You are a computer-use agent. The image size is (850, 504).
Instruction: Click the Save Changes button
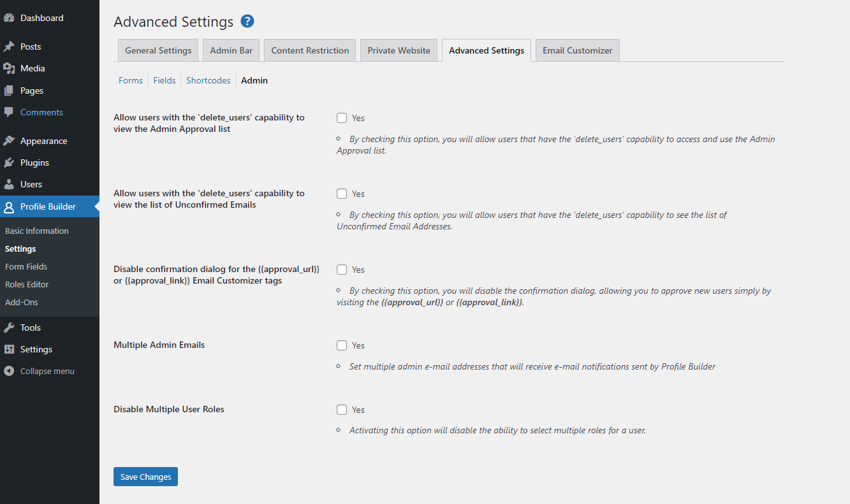[x=145, y=477]
